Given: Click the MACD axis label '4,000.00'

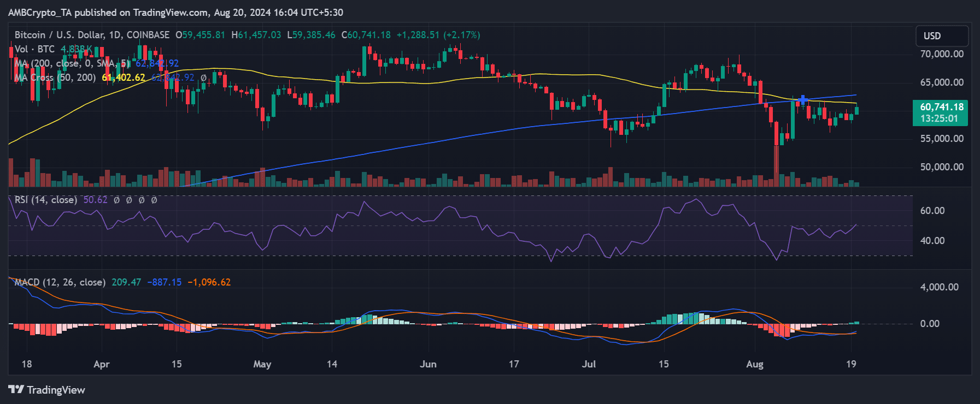Looking at the screenshot, I should click(x=939, y=287).
